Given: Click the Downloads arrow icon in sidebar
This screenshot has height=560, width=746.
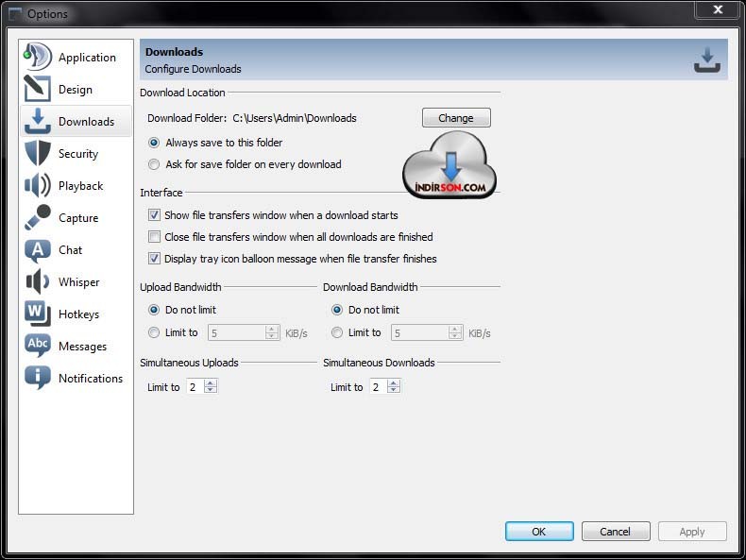Looking at the screenshot, I should click(x=38, y=121).
